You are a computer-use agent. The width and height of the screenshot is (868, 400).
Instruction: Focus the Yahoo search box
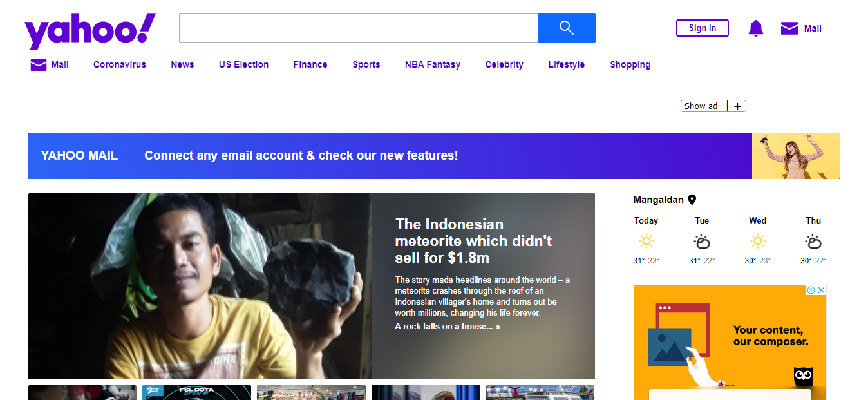(x=358, y=28)
